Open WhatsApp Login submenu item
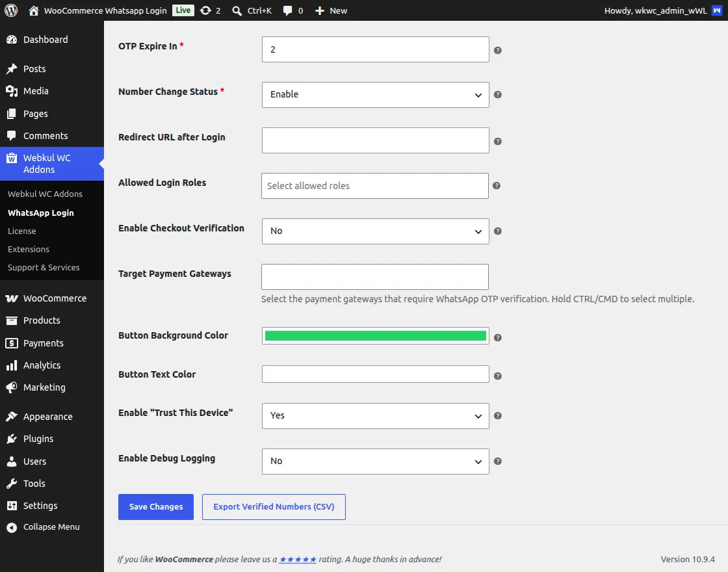This screenshot has width=728, height=572. tap(41, 213)
